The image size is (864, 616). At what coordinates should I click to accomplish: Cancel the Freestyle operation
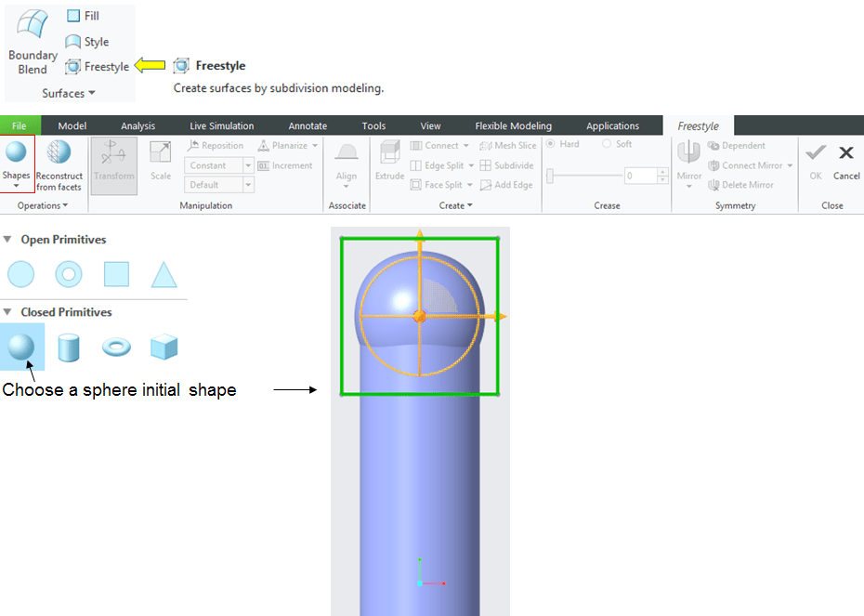[846, 161]
